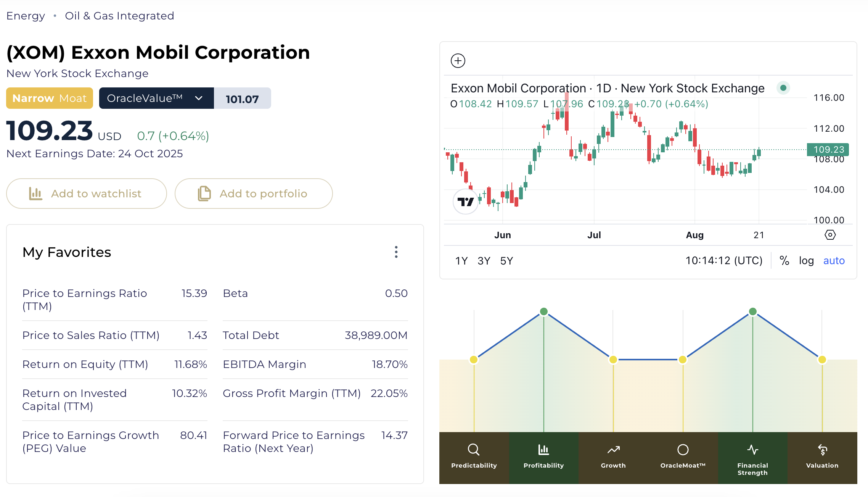Click the 15.39 P/E value
The height and width of the screenshot is (497, 868).
point(194,293)
